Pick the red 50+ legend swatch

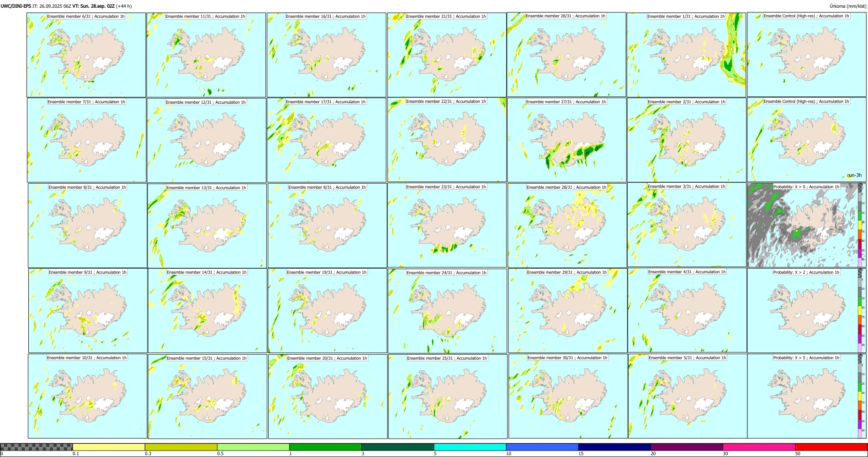tap(831, 447)
